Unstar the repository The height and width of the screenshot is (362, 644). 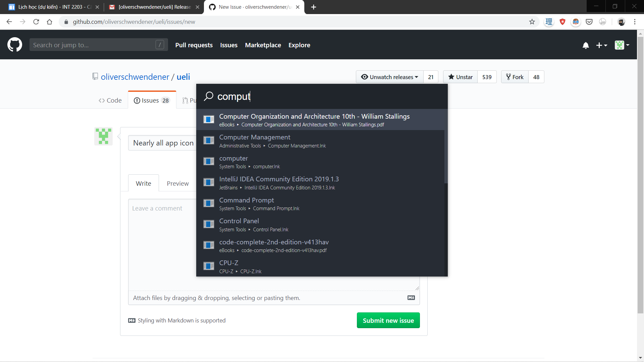pyautogui.click(x=460, y=77)
